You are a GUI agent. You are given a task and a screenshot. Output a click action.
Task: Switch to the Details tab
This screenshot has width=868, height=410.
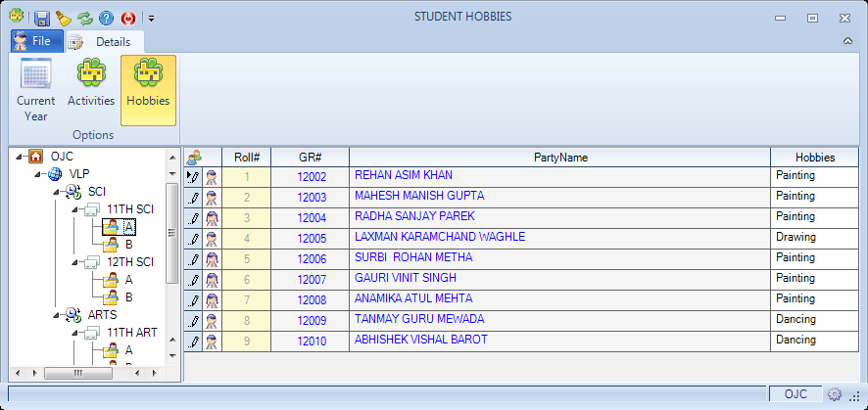(x=104, y=42)
